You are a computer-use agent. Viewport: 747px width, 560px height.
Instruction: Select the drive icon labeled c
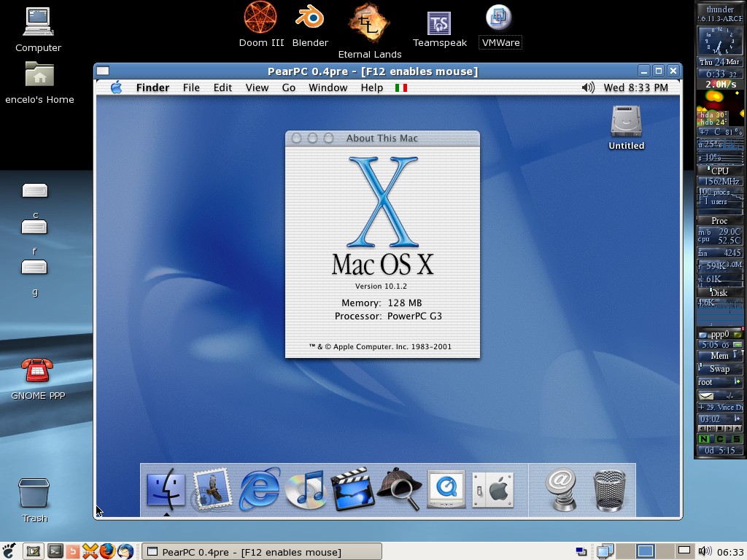35,190
